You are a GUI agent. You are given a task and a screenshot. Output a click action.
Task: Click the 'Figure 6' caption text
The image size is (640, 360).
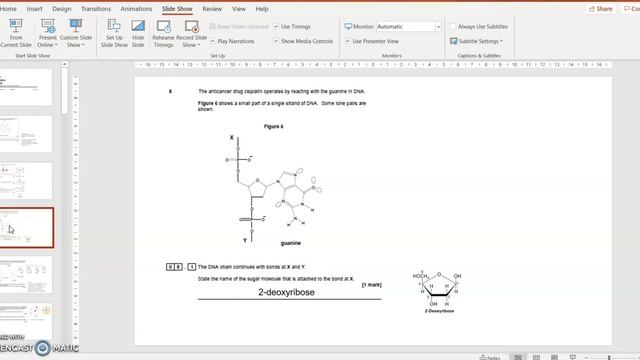click(x=273, y=127)
